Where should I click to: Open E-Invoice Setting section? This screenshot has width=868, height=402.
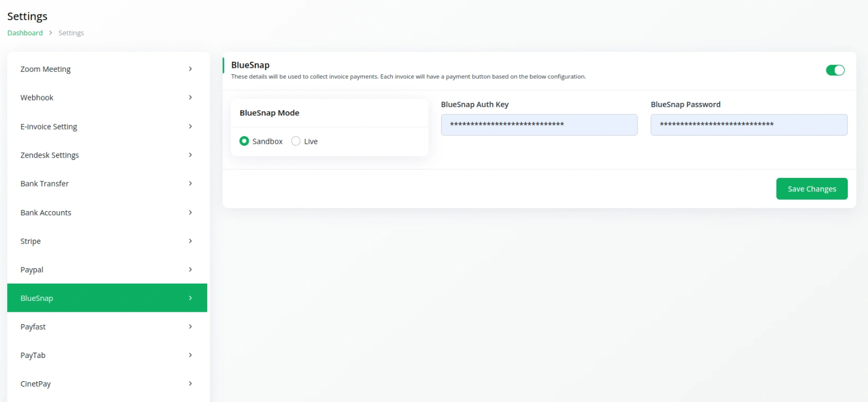coord(107,127)
